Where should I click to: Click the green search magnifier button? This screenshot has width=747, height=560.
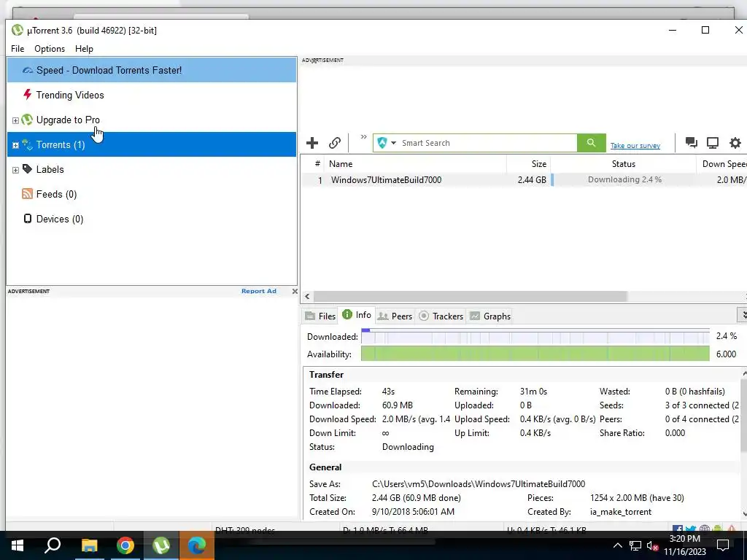click(591, 143)
